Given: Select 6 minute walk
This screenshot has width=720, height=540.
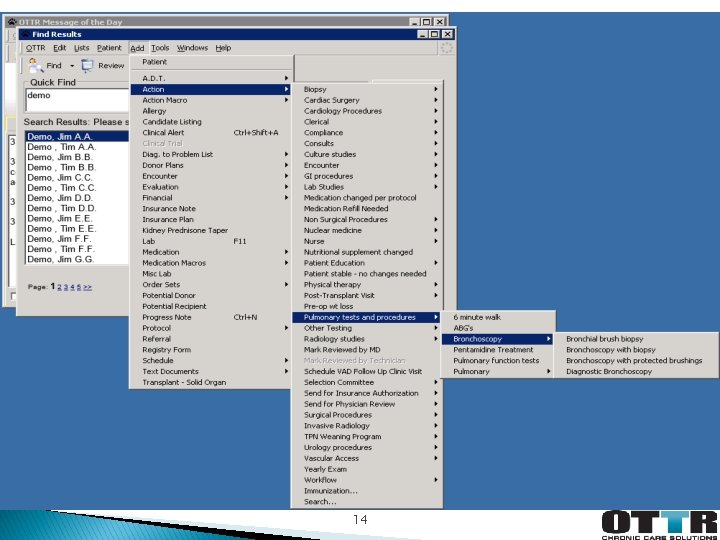Looking at the screenshot, I should pos(497,317).
